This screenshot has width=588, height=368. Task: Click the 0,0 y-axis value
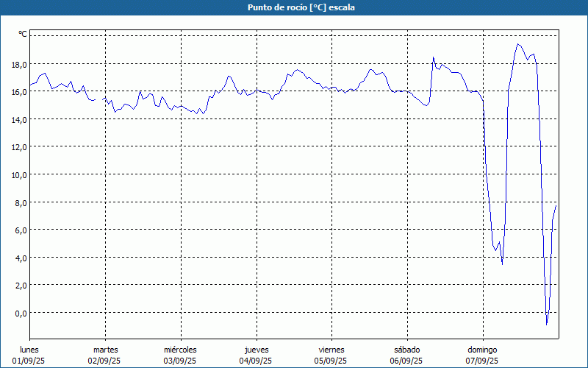[x=21, y=313]
